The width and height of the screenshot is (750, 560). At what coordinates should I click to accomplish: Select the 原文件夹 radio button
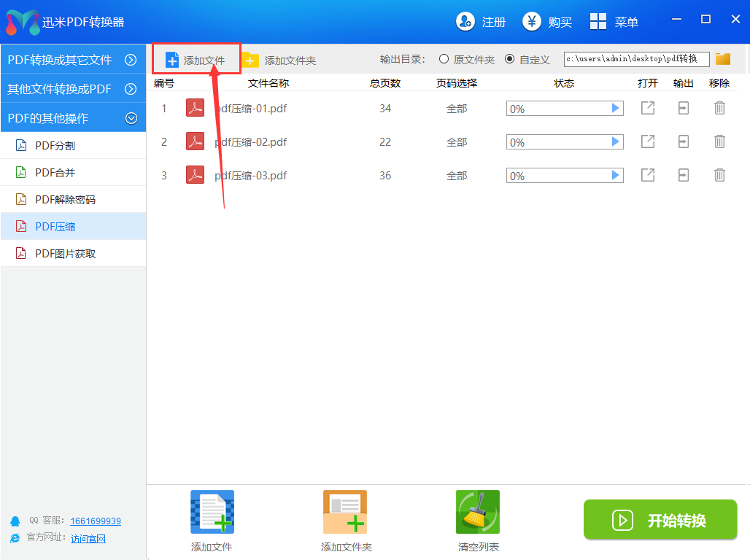click(x=444, y=59)
